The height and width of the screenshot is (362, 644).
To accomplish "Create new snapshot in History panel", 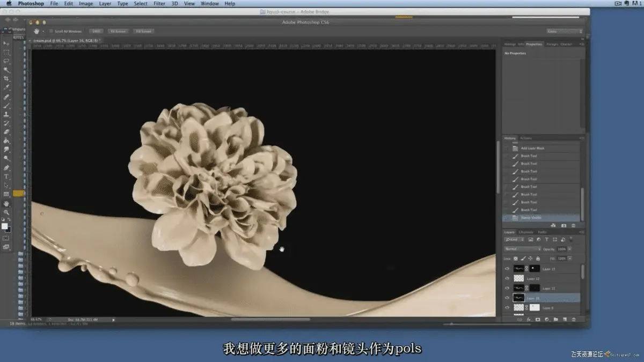I will 563,226.
